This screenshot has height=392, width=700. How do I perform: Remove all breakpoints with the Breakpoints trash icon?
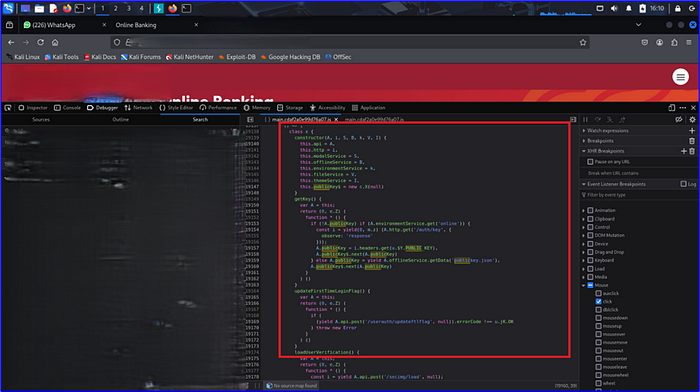(692, 141)
